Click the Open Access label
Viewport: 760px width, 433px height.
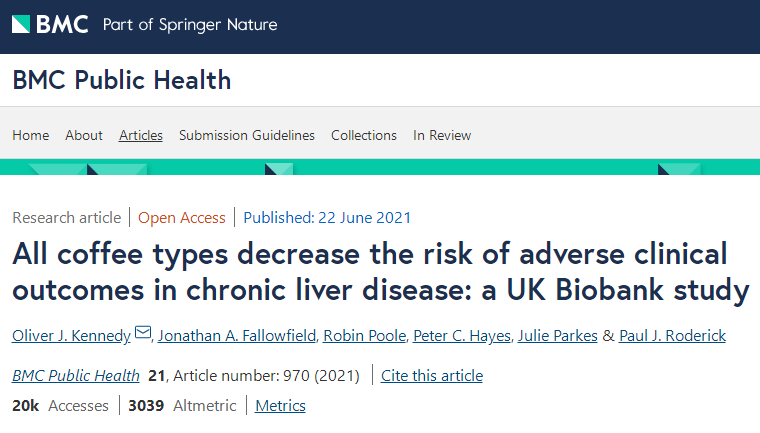[181, 217]
